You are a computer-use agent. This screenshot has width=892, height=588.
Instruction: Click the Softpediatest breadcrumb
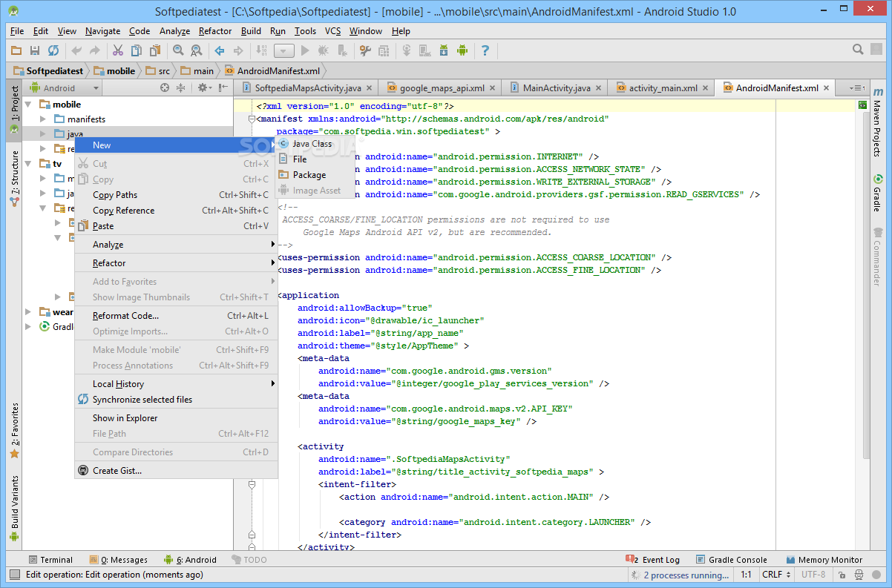tap(49, 71)
